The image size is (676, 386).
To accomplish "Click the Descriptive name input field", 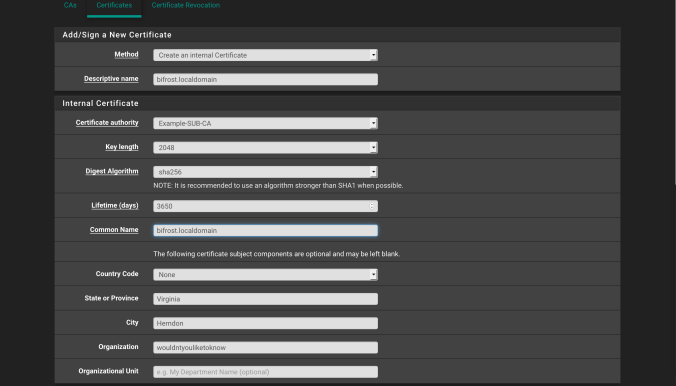I will click(x=266, y=79).
